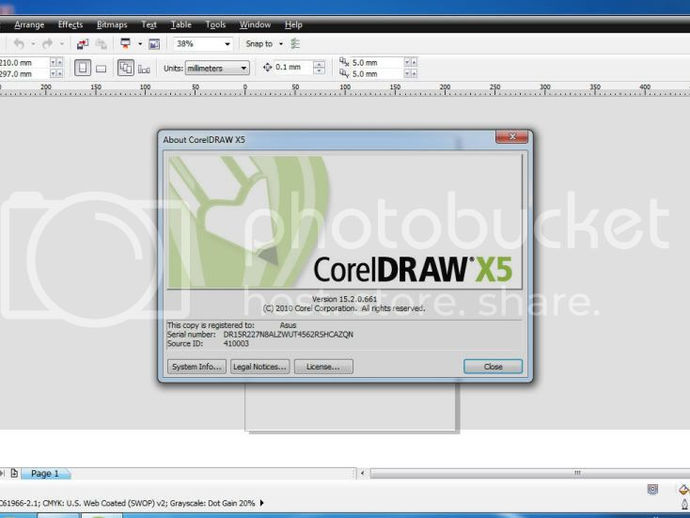Screen dimensions: 690x518
Task: Click the Legal Notices... button
Action: [260, 367]
